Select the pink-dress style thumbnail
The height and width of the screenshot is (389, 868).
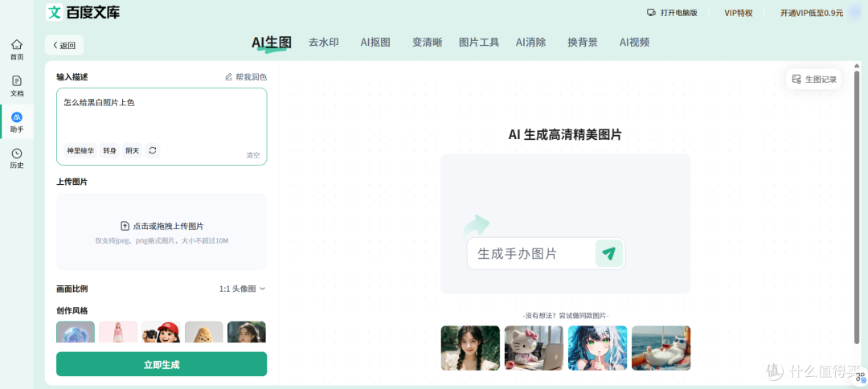click(118, 332)
